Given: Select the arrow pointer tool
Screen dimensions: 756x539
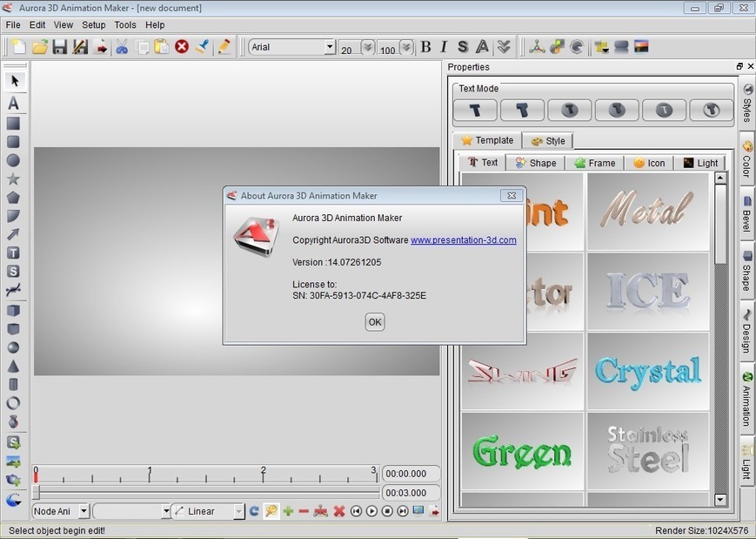Looking at the screenshot, I should tap(15, 81).
